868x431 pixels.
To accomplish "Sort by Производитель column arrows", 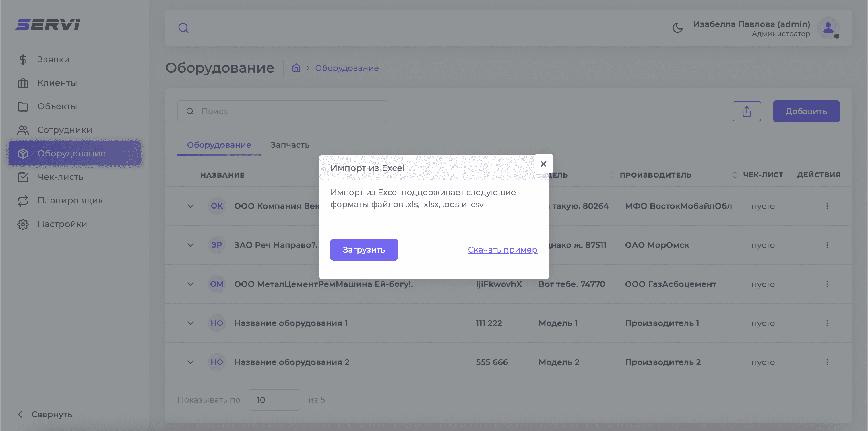I will click(735, 175).
